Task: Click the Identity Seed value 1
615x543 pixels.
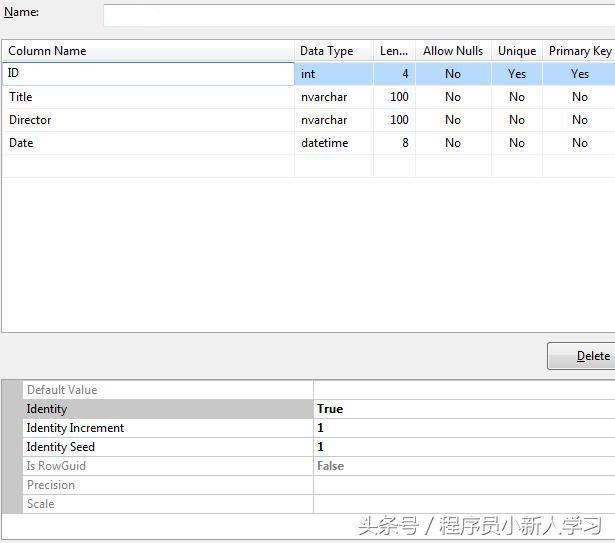Action: tap(464, 447)
